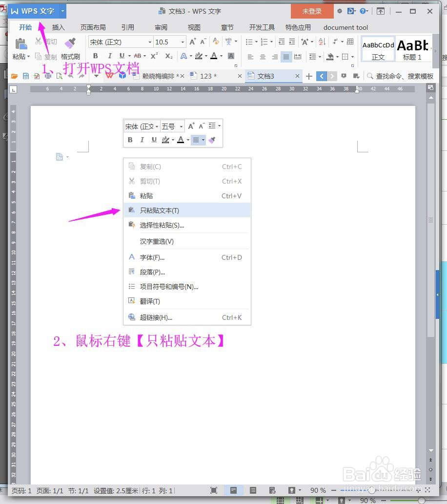This screenshot has width=447, height=504.
Task: Click the 未登录 login button
Action: (x=312, y=11)
